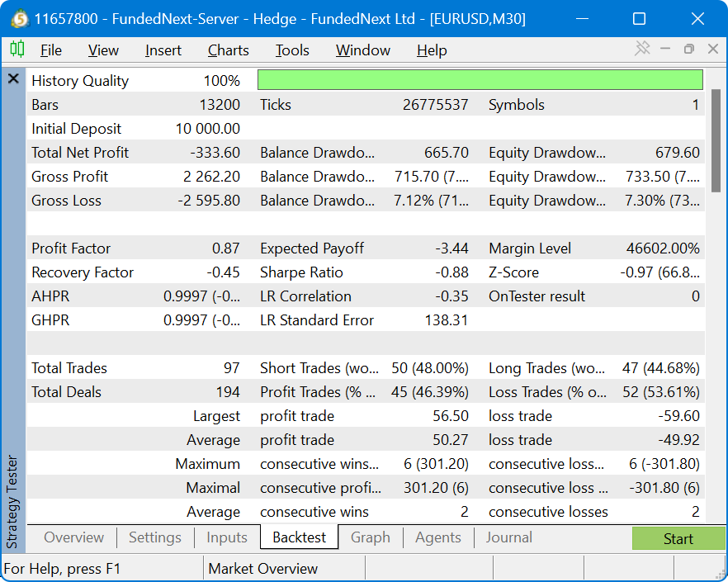Click the Recovery Factor label
The image size is (728, 582).
[83, 272]
